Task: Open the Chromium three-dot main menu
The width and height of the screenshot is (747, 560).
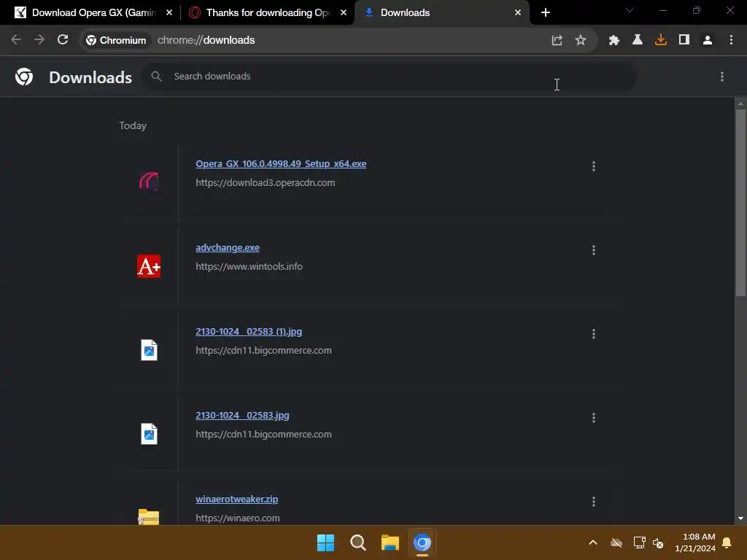Action: tap(731, 40)
